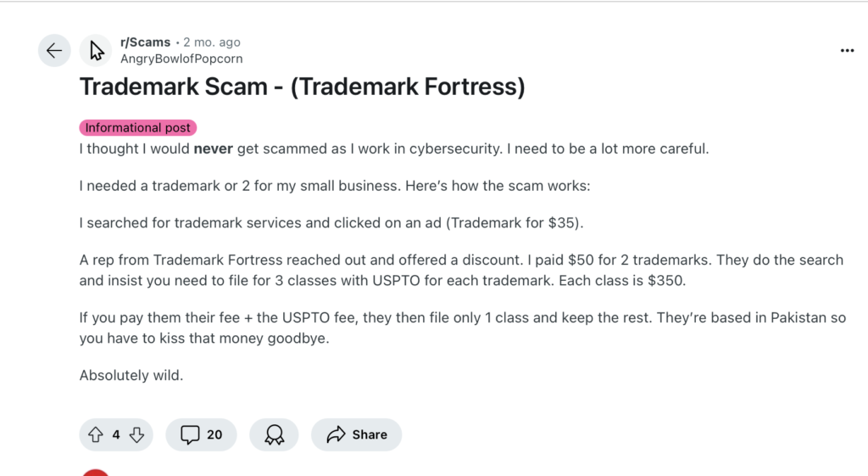Click the vote score number 4
Viewport: 868px width, 476px height.
[x=116, y=434]
